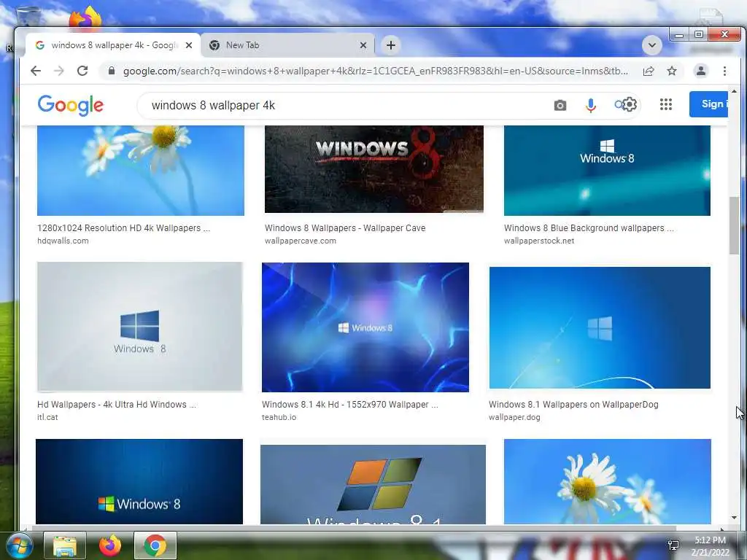Open the bottom-row daisy flower image

pyautogui.click(x=608, y=481)
